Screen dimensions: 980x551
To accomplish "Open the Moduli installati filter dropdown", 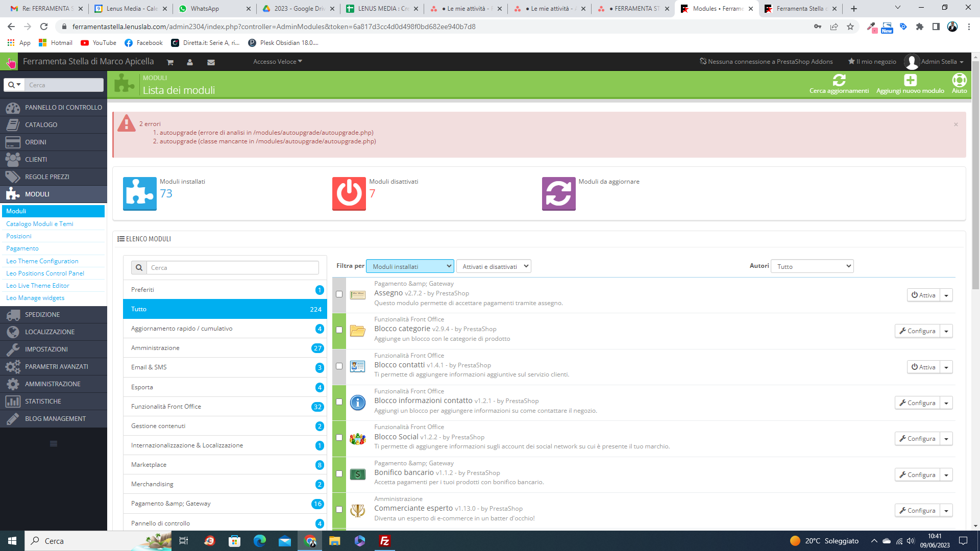I will pyautogui.click(x=410, y=266).
